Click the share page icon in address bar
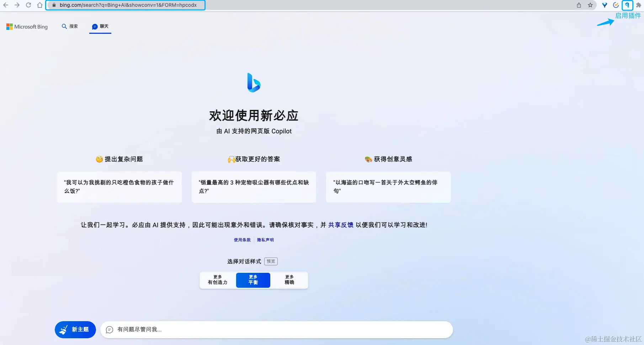The width and height of the screenshot is (644, 345). [579, 5]
